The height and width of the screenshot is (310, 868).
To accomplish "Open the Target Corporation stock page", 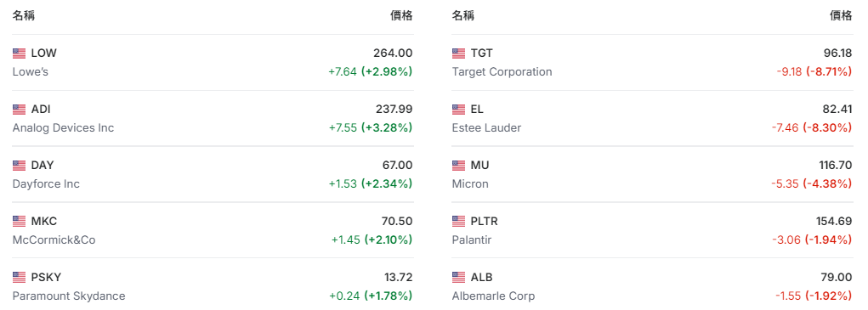I will pyautogui.click(x=502, y=72).
